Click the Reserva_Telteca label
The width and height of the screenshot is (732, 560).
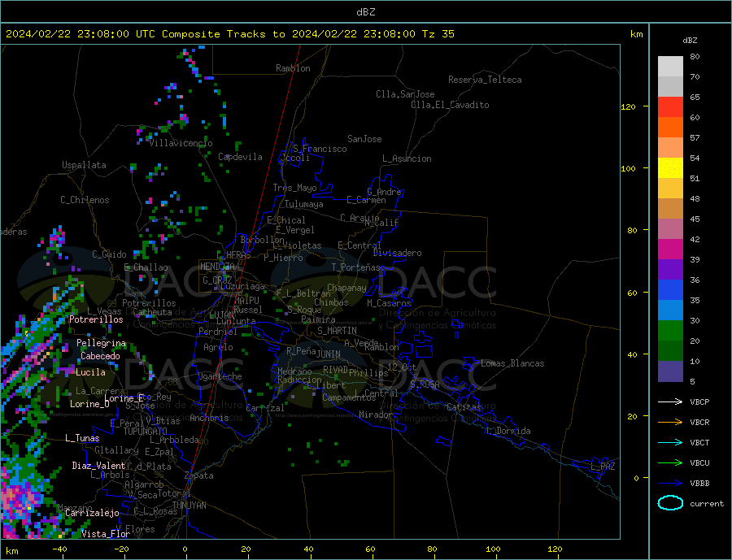(x=485, y=80)
